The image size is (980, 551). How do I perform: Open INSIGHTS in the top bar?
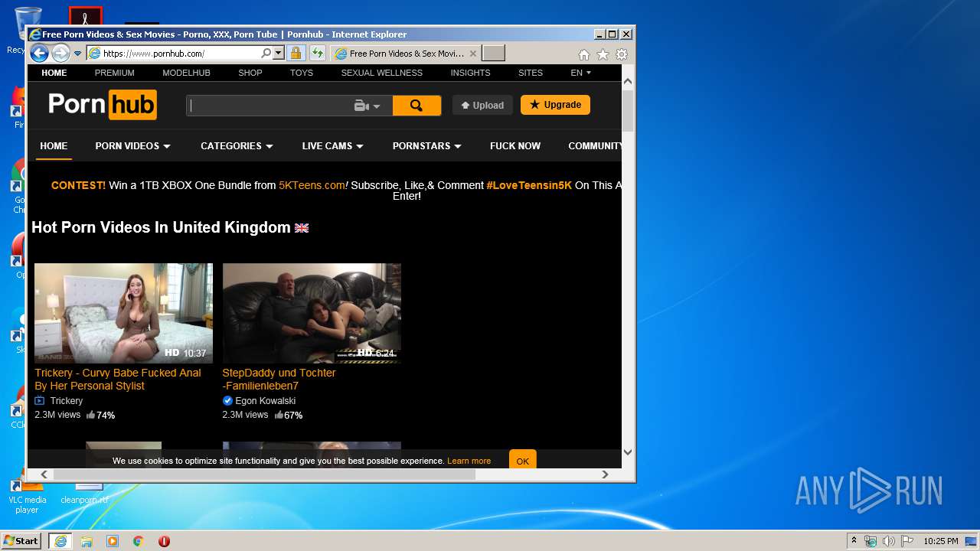click(470, 73)
